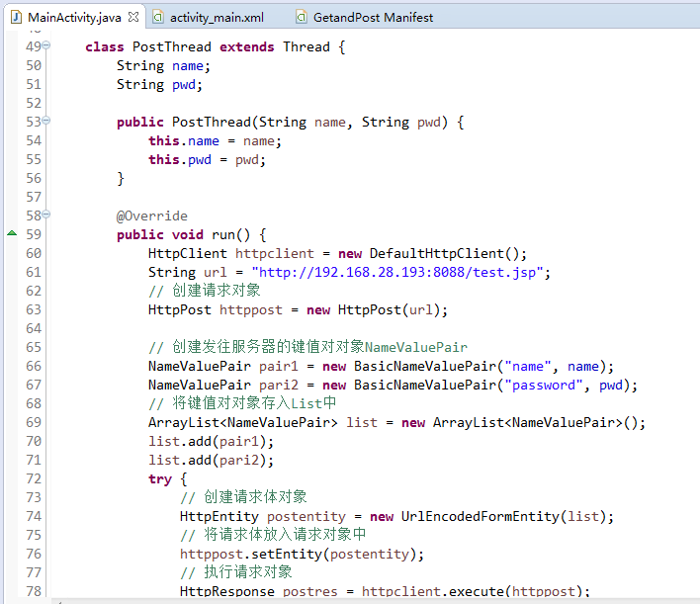The height and width of the screenshot is (604, 700).
Task: Close the MainActivity.java editor tab
Action: (133, 17)
